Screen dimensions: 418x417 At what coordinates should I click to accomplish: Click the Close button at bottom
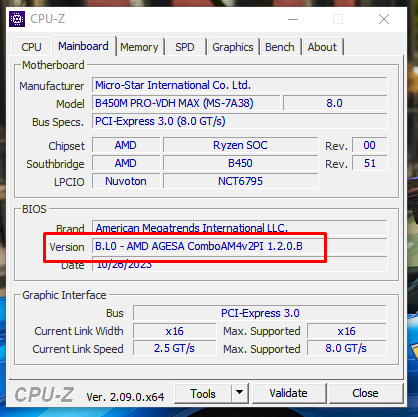click(365, 394)
